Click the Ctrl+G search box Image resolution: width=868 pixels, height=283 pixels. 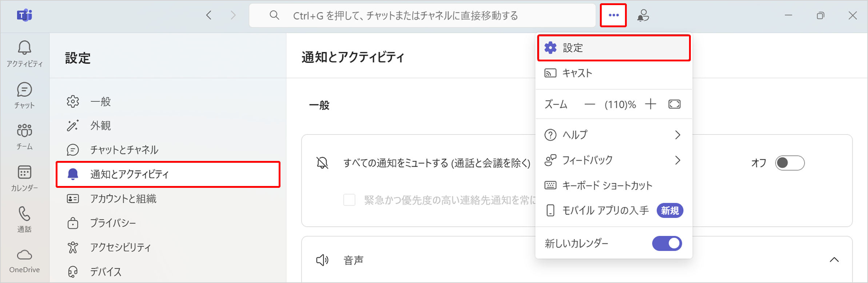[x=422, y=15]
